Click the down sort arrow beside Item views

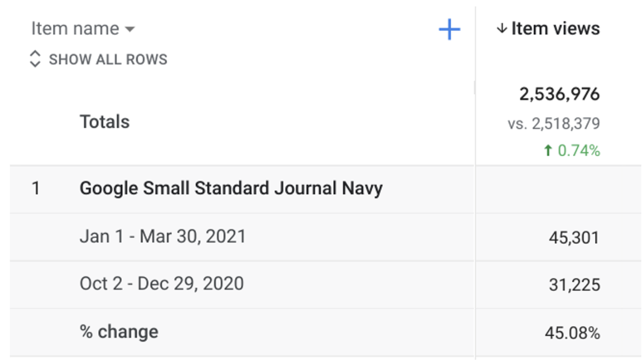pyautogui.click(x=501, y=28)
